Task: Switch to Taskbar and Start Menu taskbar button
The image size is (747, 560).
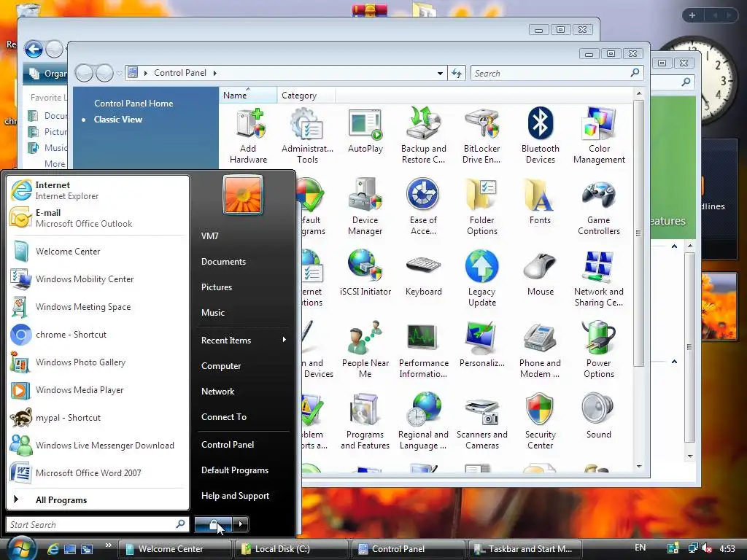Action: coord(525,549)
